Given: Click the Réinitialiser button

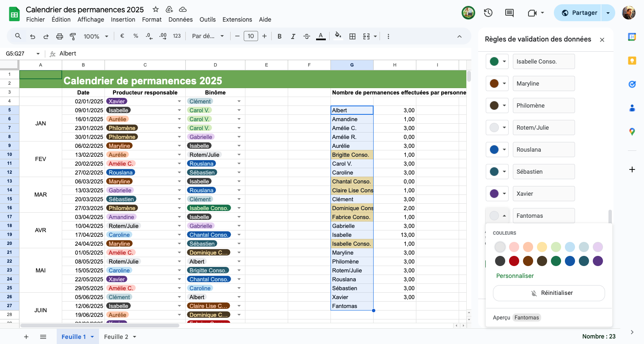Looking at the screenshot, I should coord(549,293).
